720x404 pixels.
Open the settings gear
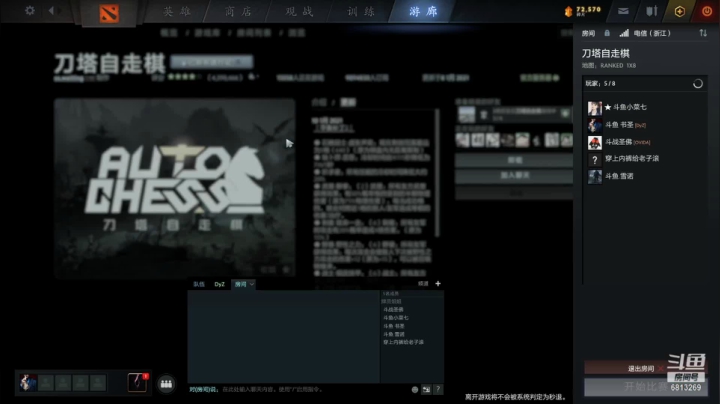(x=30, y=10)
